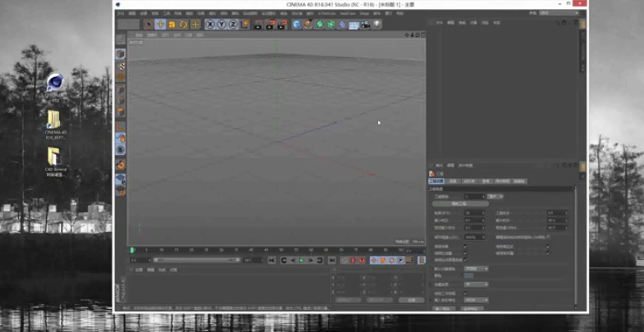644x332 pixels.
Task: Toggle the X axis lock
Action: click(x=210, y=25)
